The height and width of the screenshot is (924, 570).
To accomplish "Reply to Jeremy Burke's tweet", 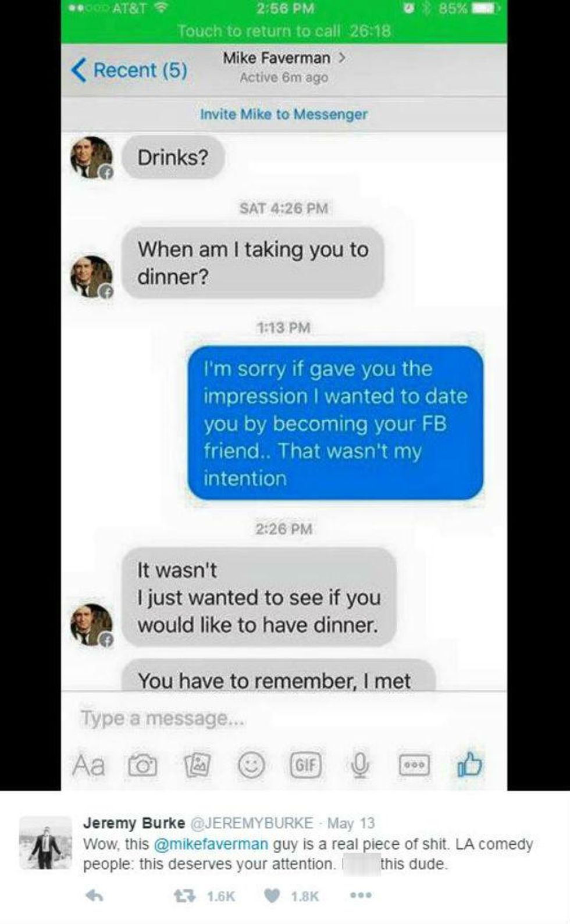I will coord(95,896).
